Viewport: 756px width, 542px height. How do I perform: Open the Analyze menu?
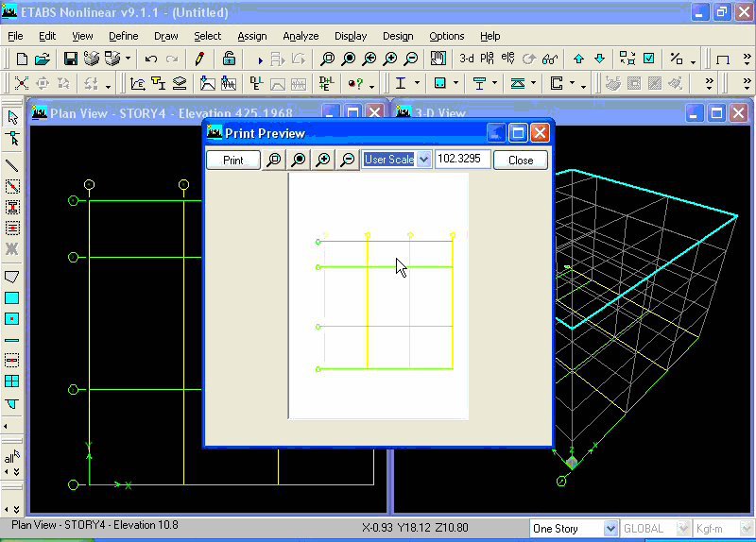301,36
